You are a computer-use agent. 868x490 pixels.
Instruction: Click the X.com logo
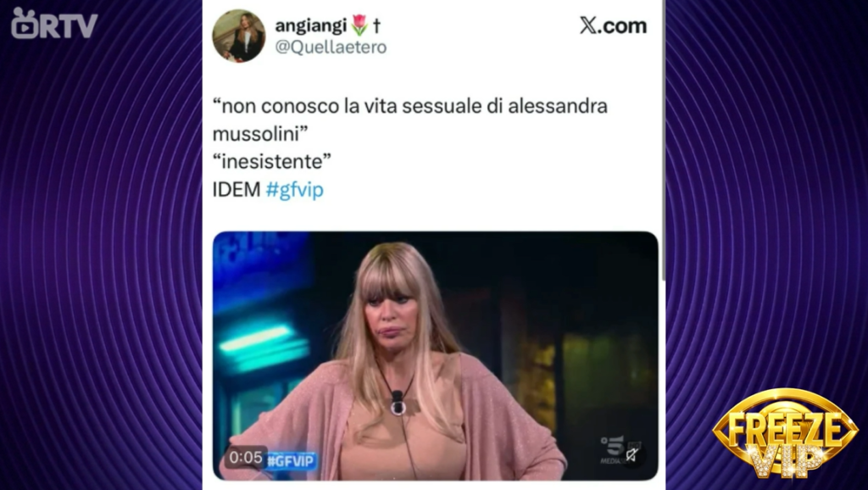(613, 25)
